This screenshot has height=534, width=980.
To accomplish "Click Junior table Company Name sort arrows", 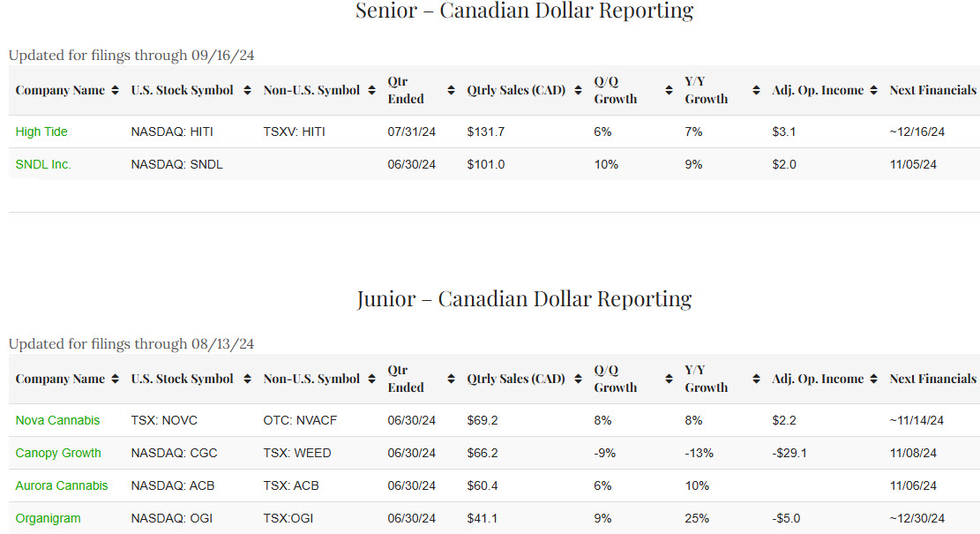I will pyautogui.click(x=115, y=379).
